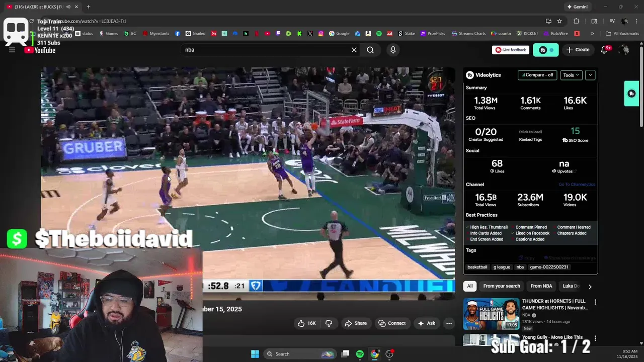Open the All Bookmarks folder
Viewport: 644px width, 362px height.
pos(622,34)
